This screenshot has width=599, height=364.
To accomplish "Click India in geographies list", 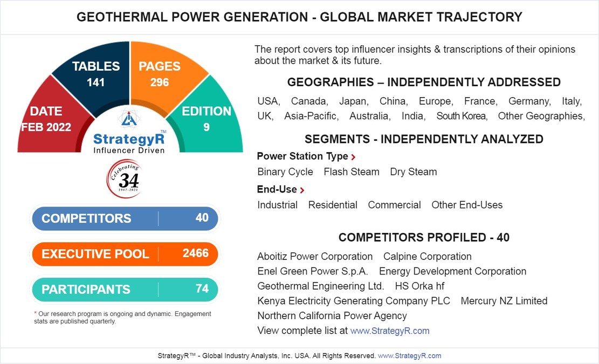I will 414,116.
